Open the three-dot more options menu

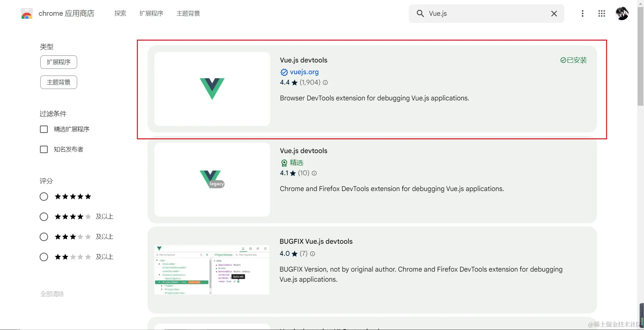point(583,13)
